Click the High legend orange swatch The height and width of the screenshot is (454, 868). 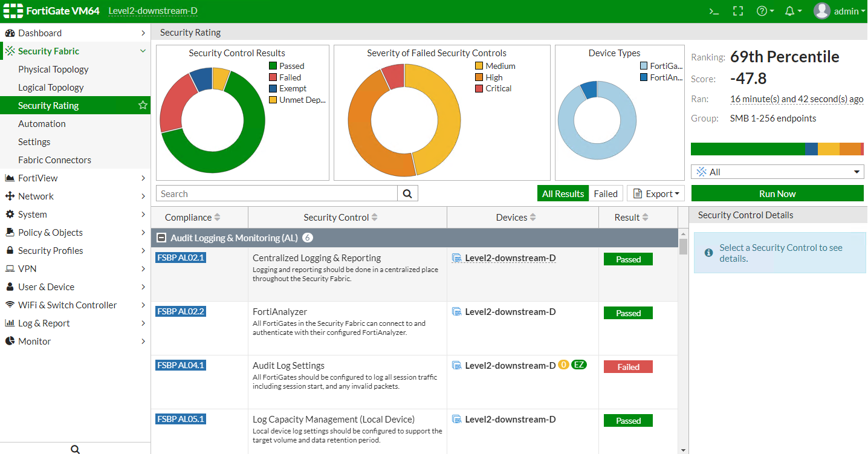tap(479, 77)
